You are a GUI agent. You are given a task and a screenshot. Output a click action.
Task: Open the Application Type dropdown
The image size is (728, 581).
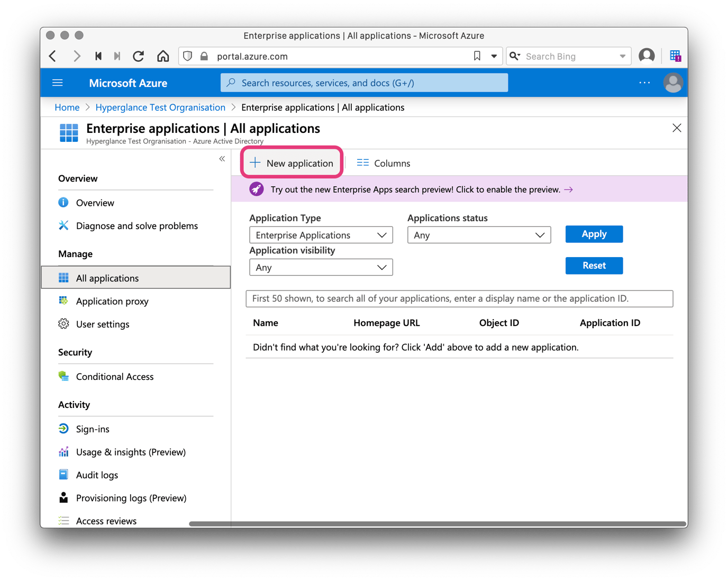321,234
